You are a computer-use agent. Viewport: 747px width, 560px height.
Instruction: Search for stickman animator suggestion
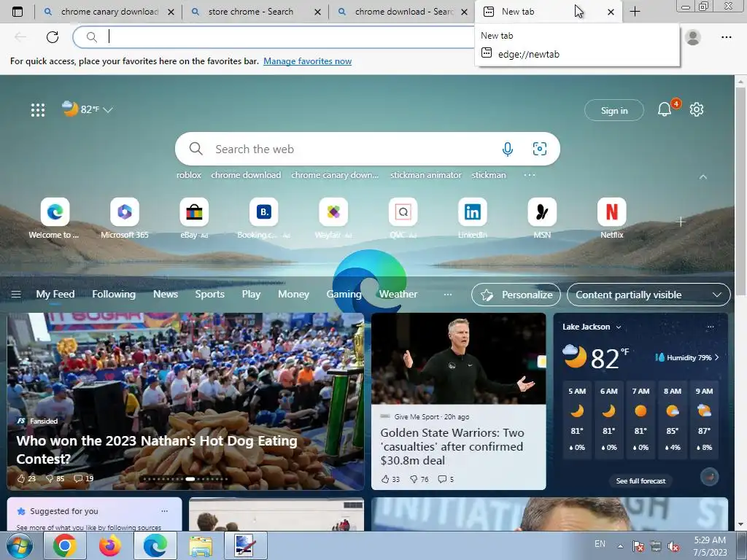click(426, 175)
